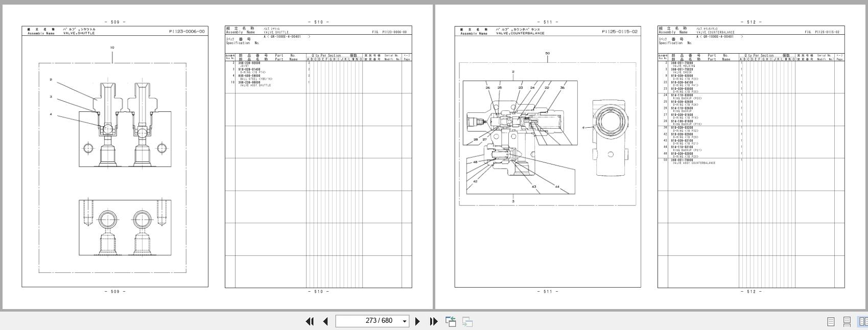Jump to the last page
Screen dimensions: 868x330
tap(434, 321)
